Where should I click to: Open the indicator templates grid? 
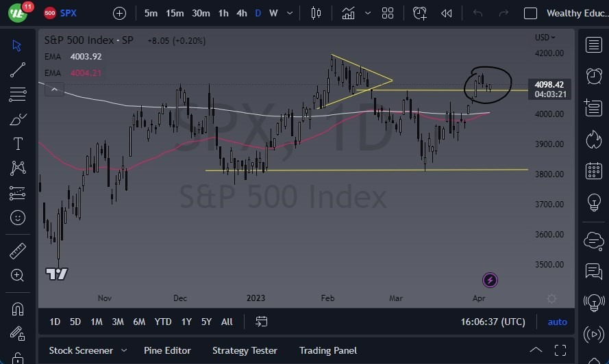click(x=388, y=14)
